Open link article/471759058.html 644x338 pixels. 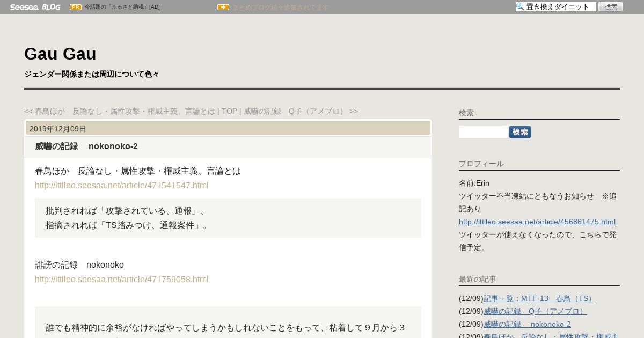click(x=122, y=279)
